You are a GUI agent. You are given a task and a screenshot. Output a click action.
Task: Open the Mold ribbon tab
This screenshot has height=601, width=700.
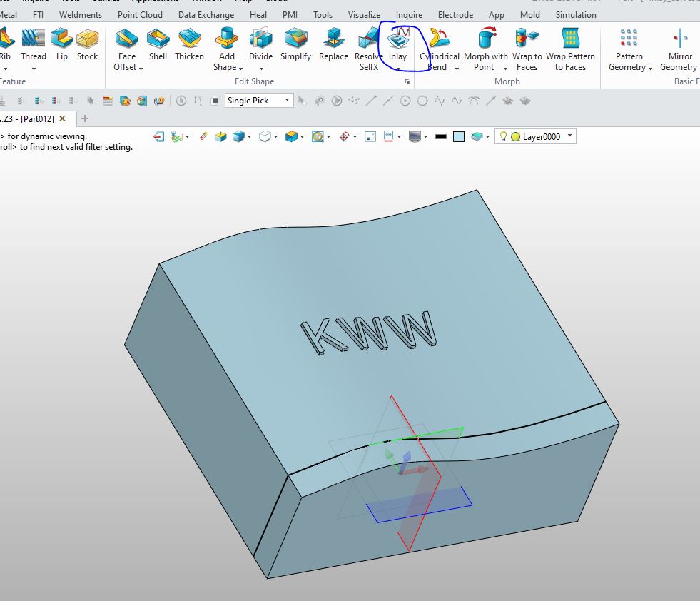tap(530, 15)
